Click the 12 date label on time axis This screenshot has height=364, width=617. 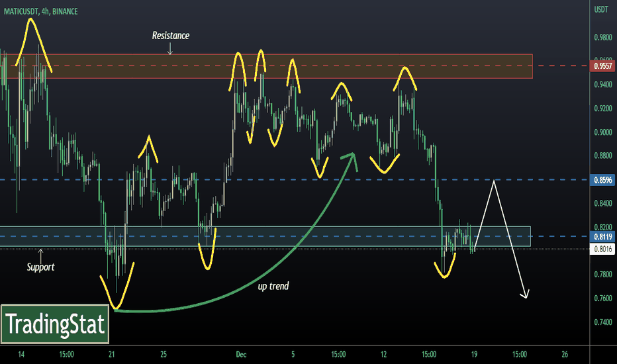(384, 354)
